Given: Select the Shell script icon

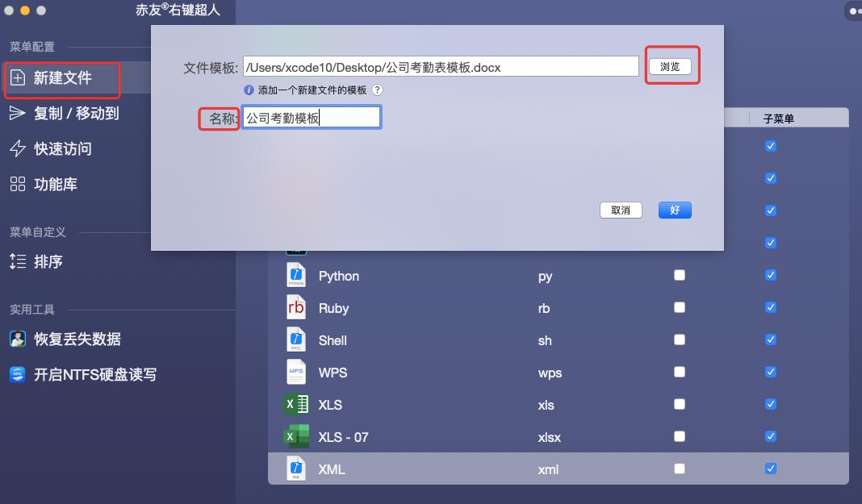Looking at the screenshot, I should (296, 339).
